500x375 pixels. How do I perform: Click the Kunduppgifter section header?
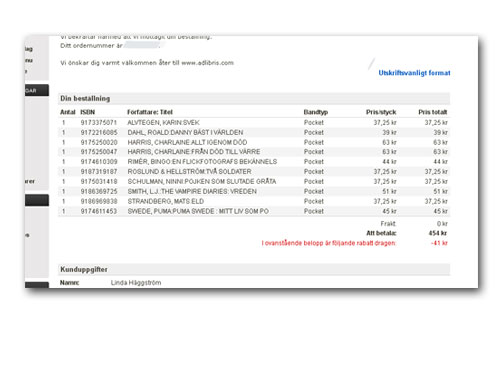[254, 269]
